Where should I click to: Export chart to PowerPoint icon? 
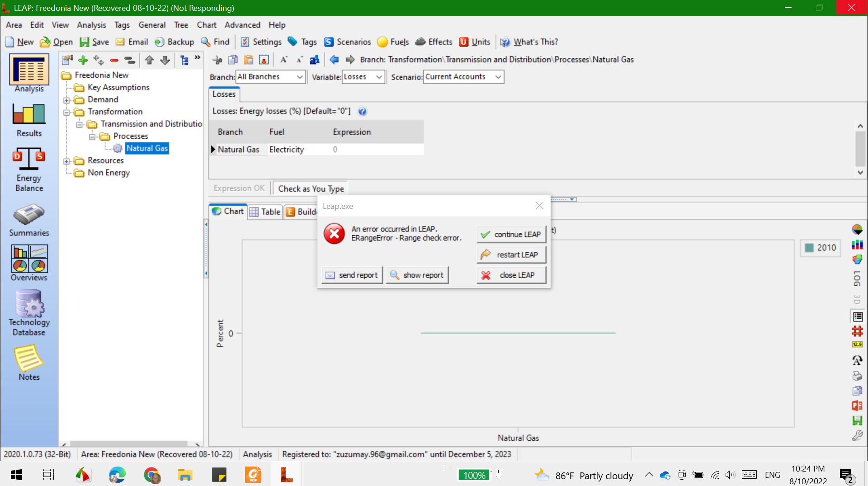coord(857,406)
